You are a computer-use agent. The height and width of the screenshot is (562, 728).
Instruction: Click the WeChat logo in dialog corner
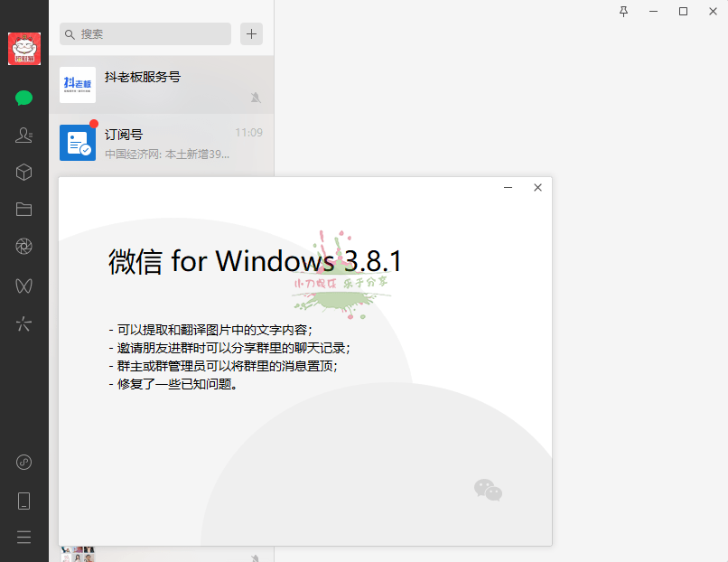[x=488, y=490]
